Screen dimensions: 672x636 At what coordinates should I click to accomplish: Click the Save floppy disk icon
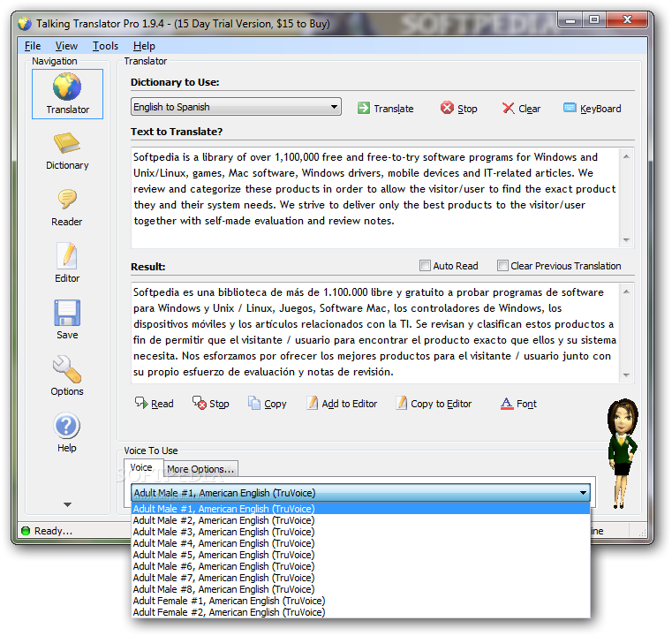(x=67, y=320)
